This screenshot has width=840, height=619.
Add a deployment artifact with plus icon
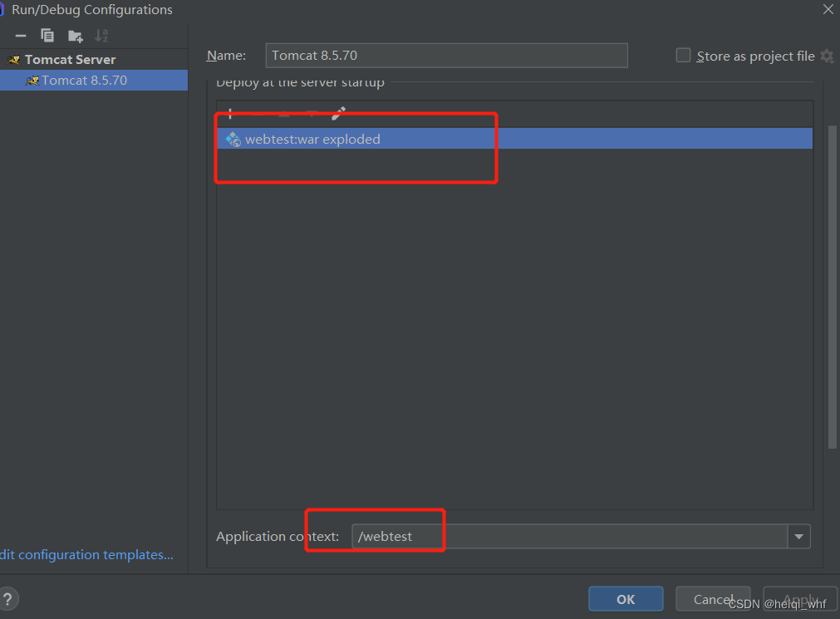pyautogui.click(x=230, y=113)
